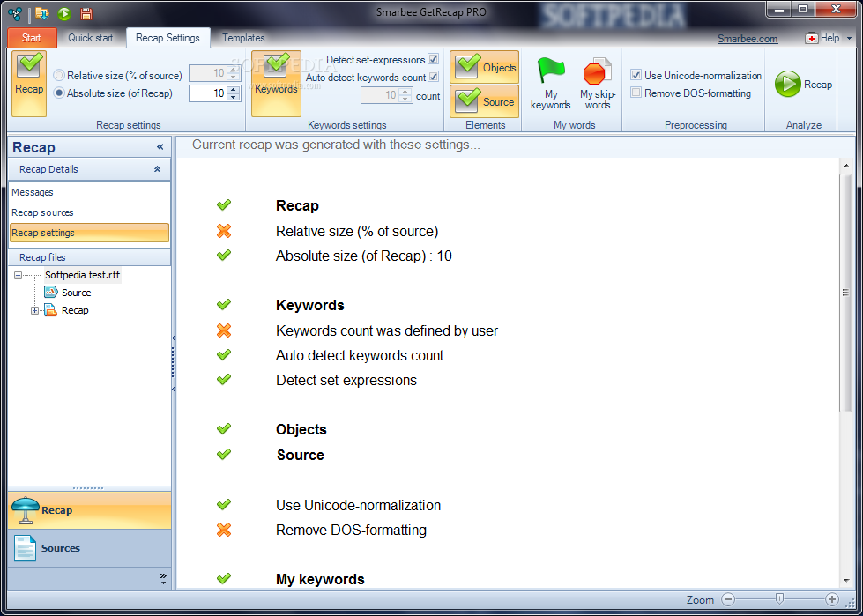
Task: Click the red save quick-access icon
Action: tap(86, 13)
